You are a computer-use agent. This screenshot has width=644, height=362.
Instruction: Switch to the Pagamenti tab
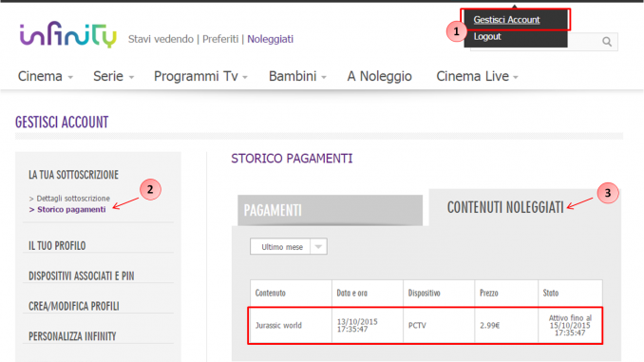point(330,210)
